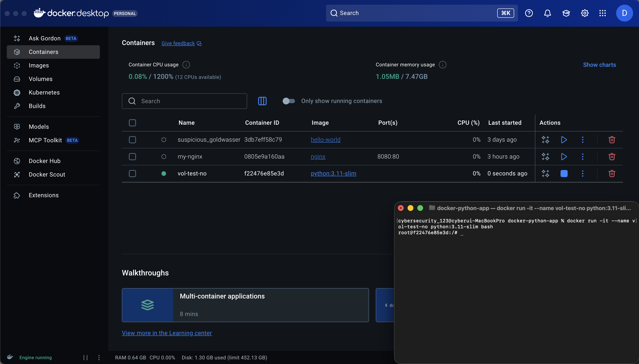Toggle Only show running containers
Viewport: 639px width, 364px height.
click(288, 101)
